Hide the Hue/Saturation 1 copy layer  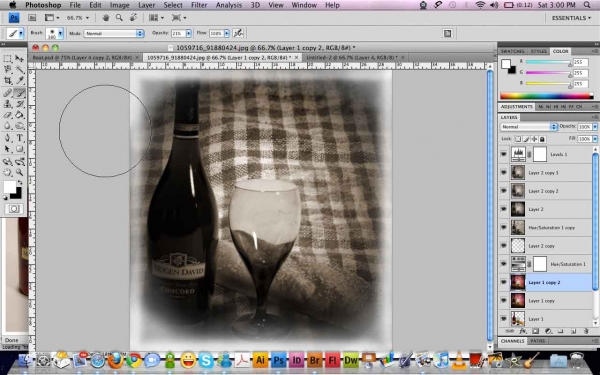coord(504,227)
